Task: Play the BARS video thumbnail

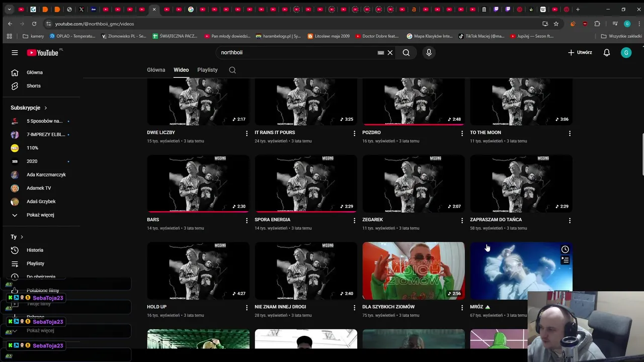Action: [198, 184]
